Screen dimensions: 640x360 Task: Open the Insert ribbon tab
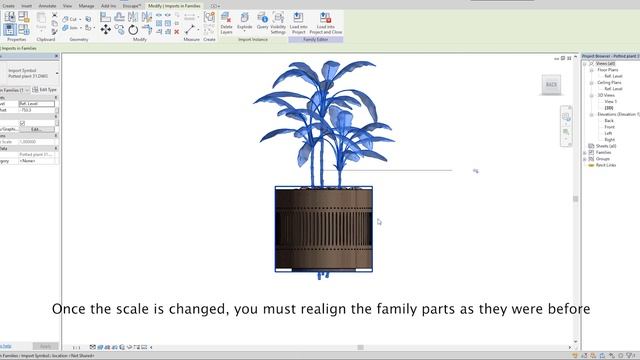(27, 6)
